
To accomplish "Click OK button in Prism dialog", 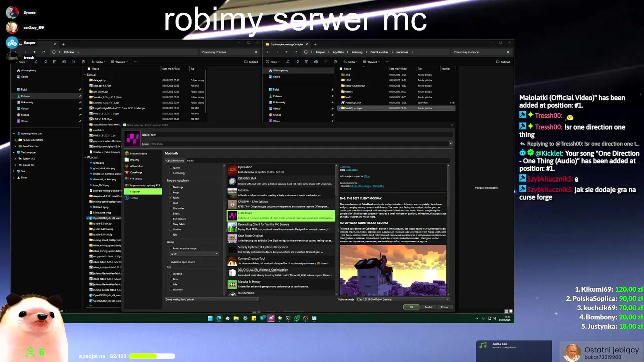I will click(x=411, y=307).
